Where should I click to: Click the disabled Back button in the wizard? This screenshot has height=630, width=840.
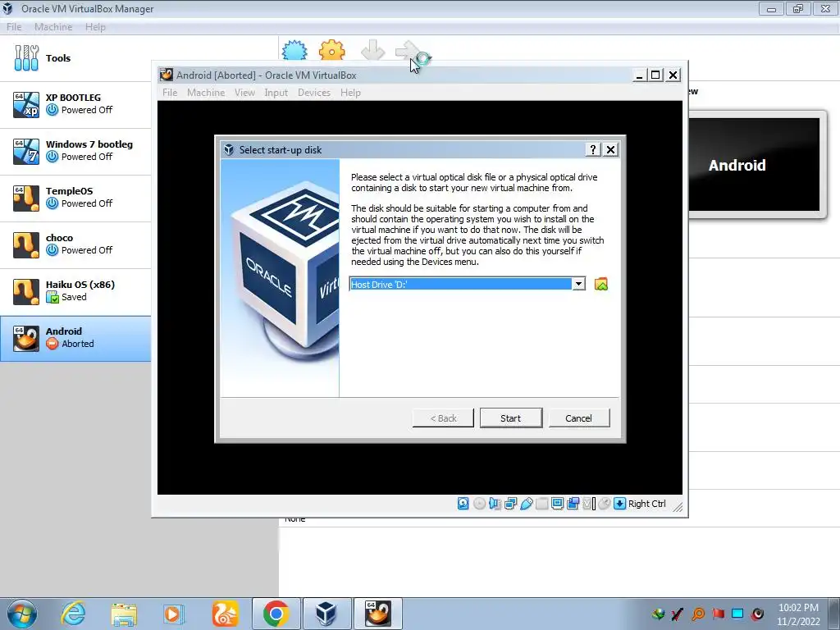[x=443, y=418]
